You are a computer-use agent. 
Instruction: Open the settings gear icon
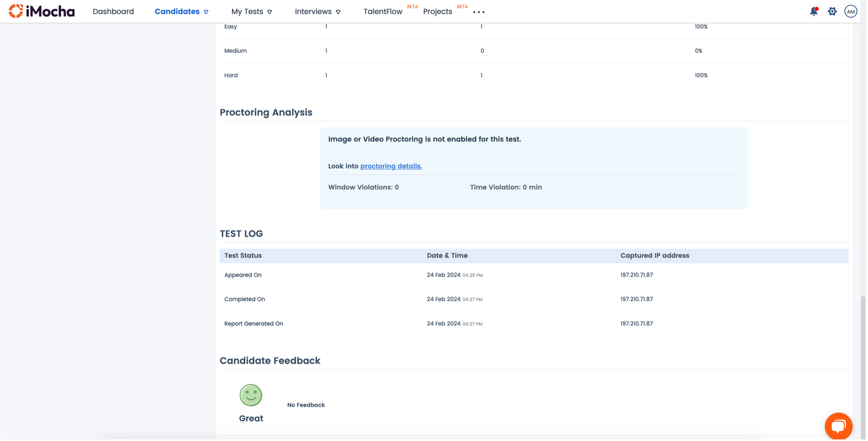(832, 11)
